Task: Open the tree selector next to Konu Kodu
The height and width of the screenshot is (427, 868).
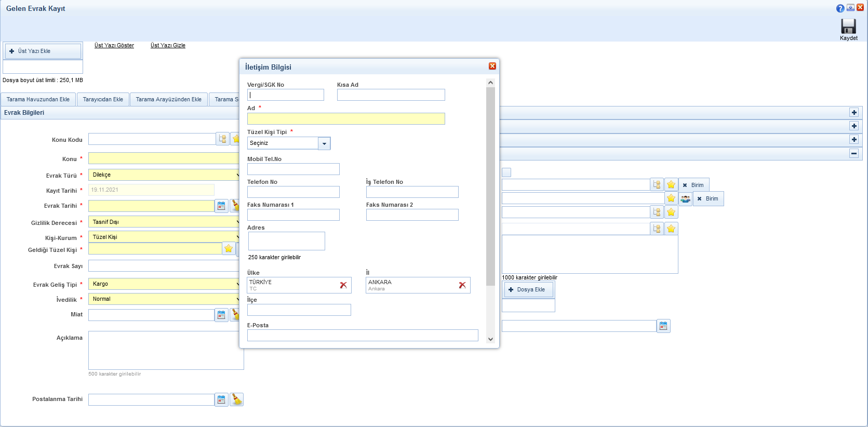Action: [223, 139]
